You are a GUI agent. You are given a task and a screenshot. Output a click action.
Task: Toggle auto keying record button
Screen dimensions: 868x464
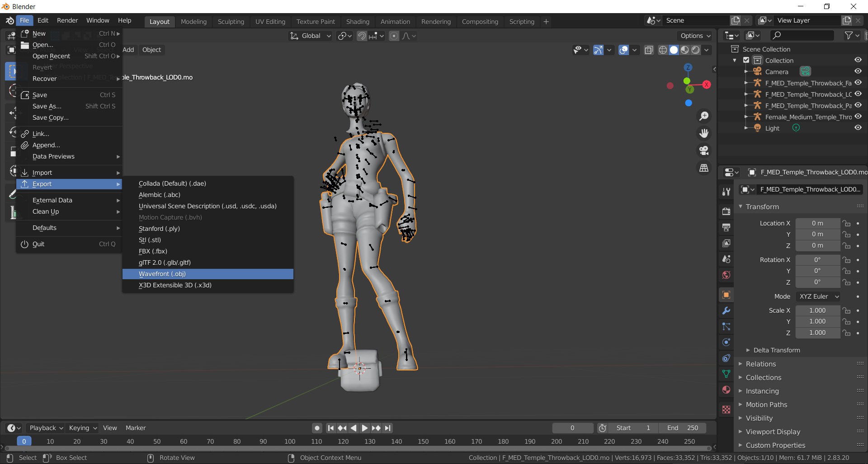pos(317,428)
